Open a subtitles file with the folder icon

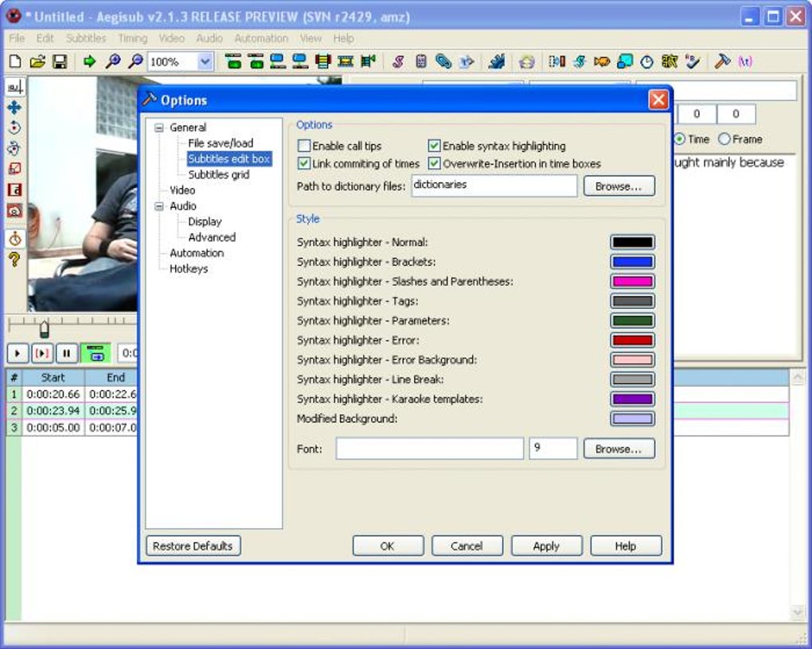pos(37,61)
